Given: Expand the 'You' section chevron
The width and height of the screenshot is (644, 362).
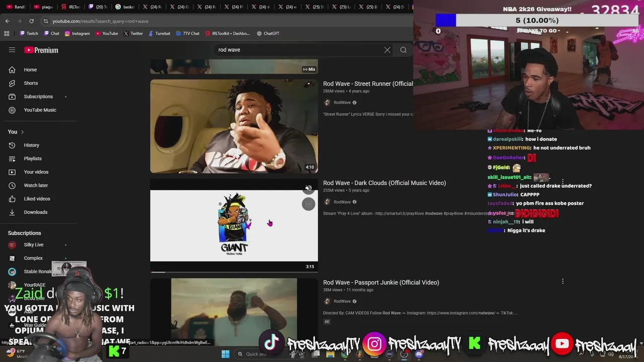Looking at the screenshot, I should pos(22,132).
